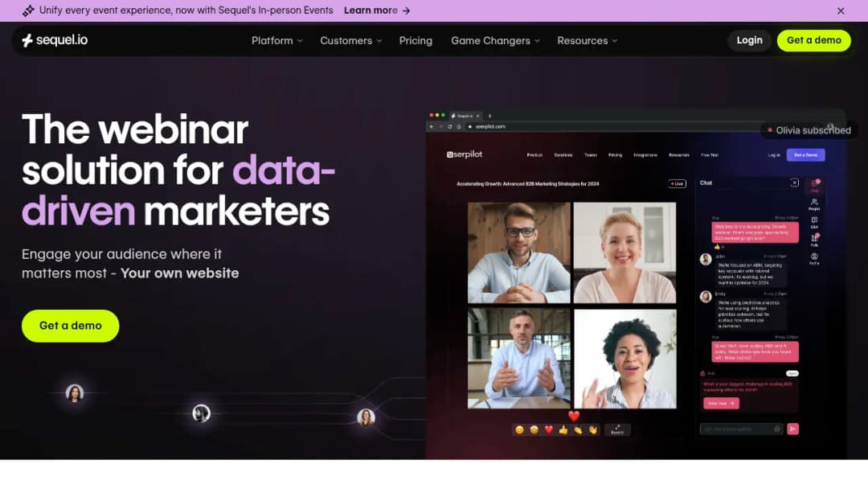
Task: Click the red heart reaction emoji
Action: 549,429
